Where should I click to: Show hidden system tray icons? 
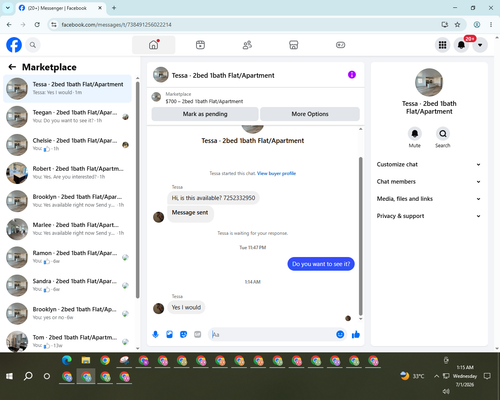click(436, 376)
